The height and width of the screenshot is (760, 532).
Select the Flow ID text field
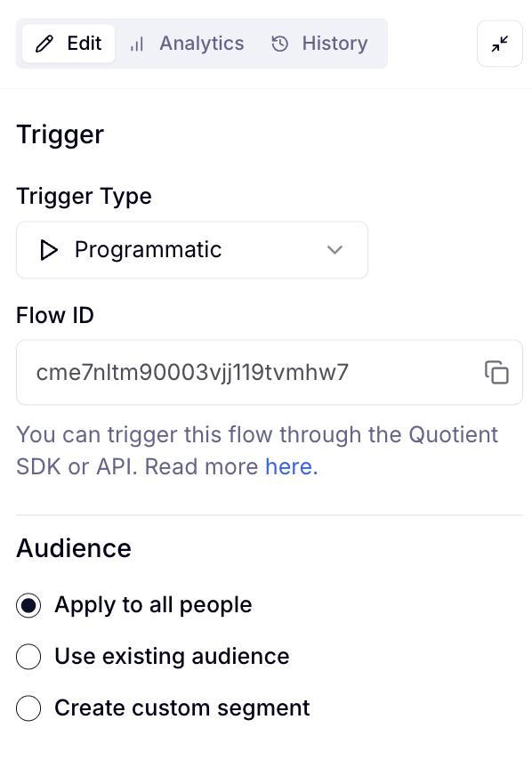tap(249, 372)
